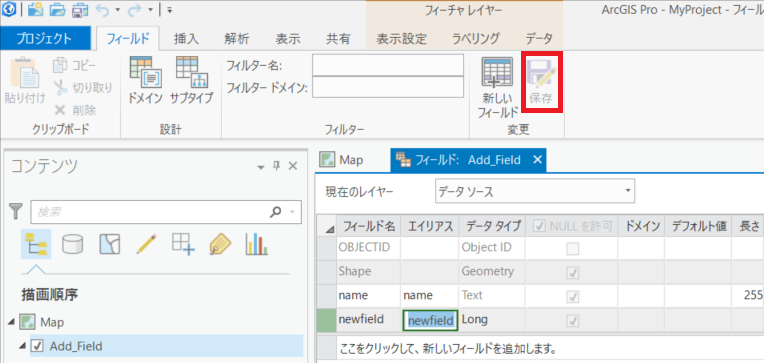Click the 新しいフィールド button
This screenshot has height=363, width=764.
497,88
